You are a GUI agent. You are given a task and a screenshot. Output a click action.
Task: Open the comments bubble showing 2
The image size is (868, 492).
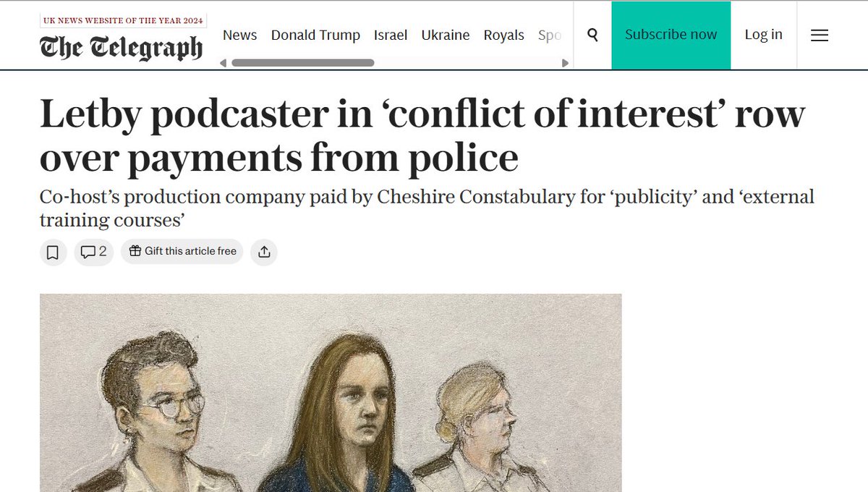click(93, 252)
